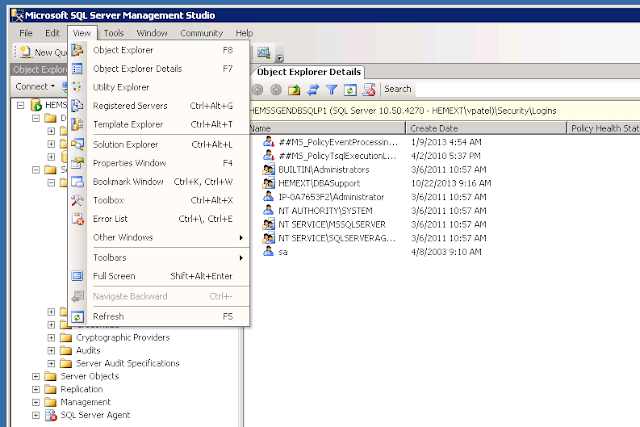
Task: Collapse the HEMS server root node
Action: (20, 105)
